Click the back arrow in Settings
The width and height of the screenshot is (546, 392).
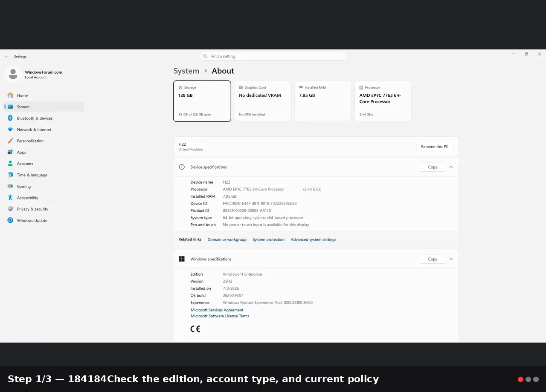coord(7,56)
